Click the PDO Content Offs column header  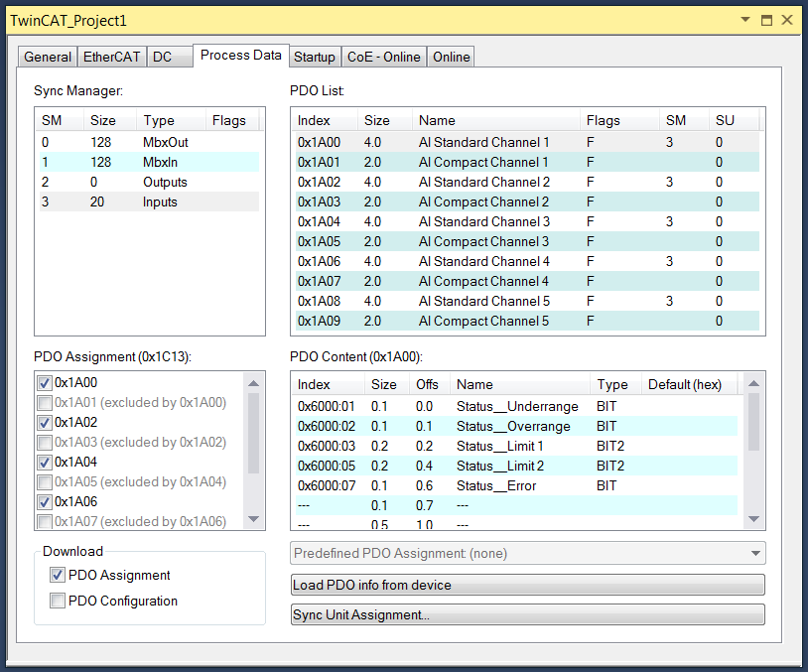pos(430,384)
